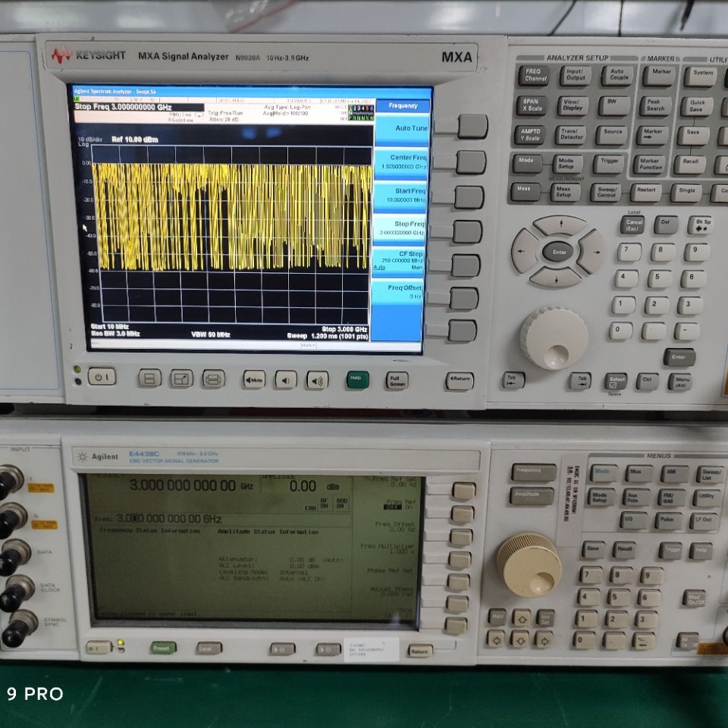The width and height of the screenshot is (728, 728).
Task: Tap the Amplitude key on E4438C generator
Action: click(x=532, y=496)
